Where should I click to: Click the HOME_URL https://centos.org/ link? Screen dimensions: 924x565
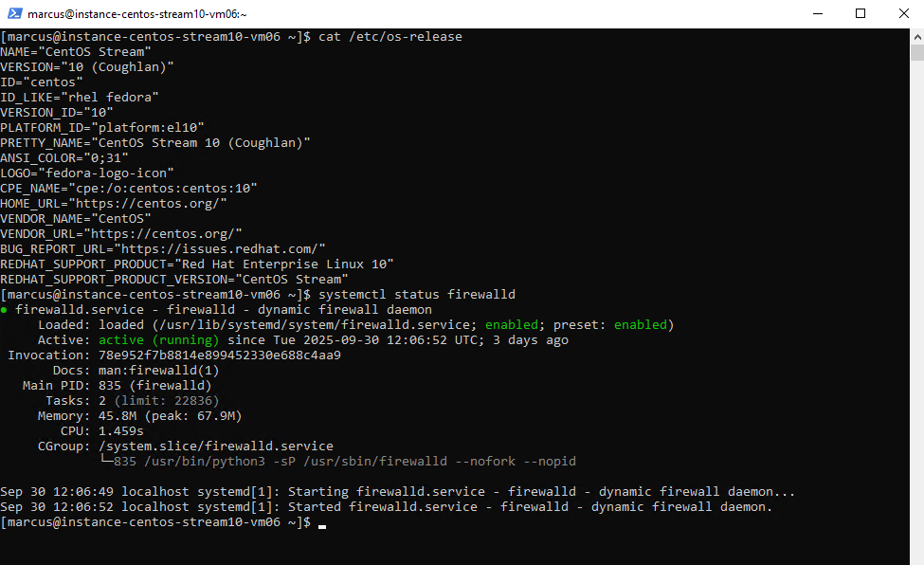(154, 204)
